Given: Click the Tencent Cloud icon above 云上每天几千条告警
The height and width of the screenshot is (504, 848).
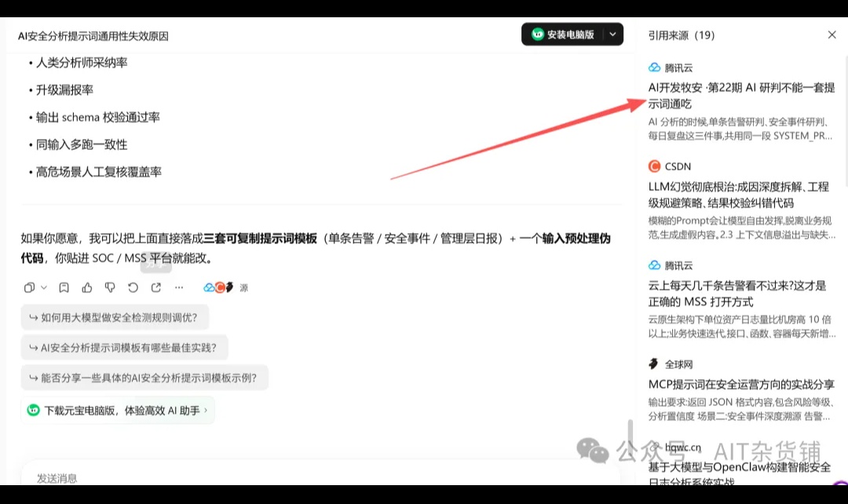Looking at the screenshot, I should [x=654, y=265].
